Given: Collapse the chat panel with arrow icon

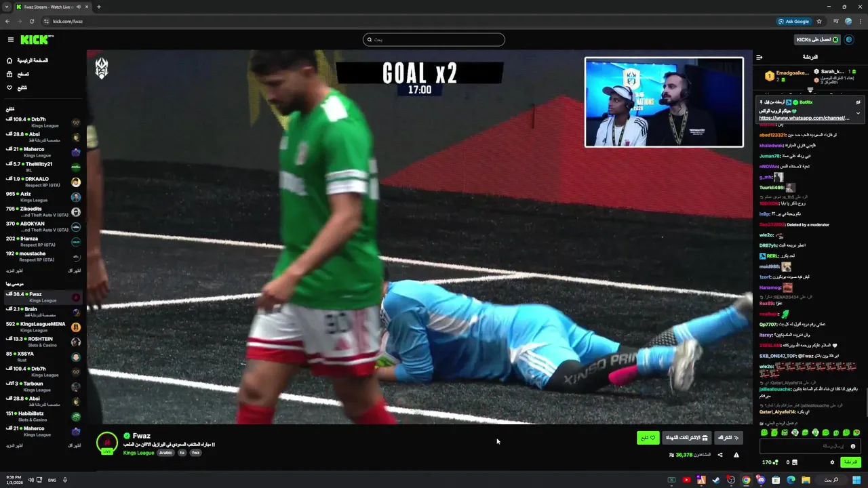Looking at the screenshot, I should tap(759, 57).
